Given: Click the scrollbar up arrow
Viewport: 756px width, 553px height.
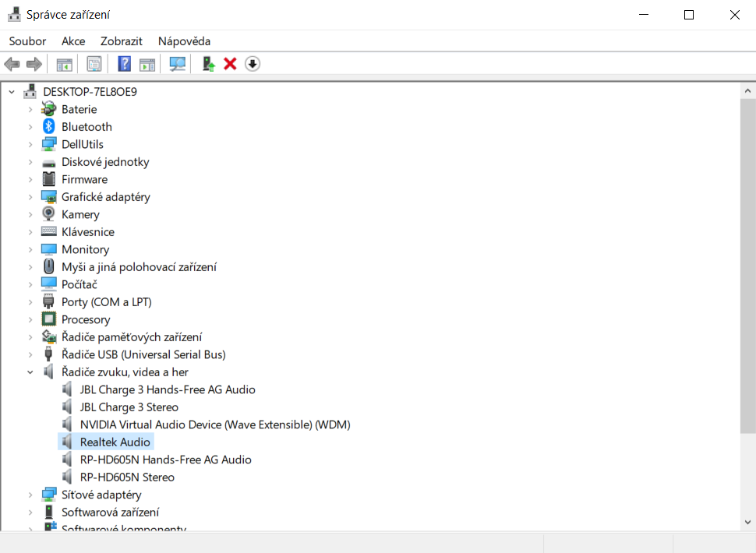Looking at the screenshot, I should [747, 90].
